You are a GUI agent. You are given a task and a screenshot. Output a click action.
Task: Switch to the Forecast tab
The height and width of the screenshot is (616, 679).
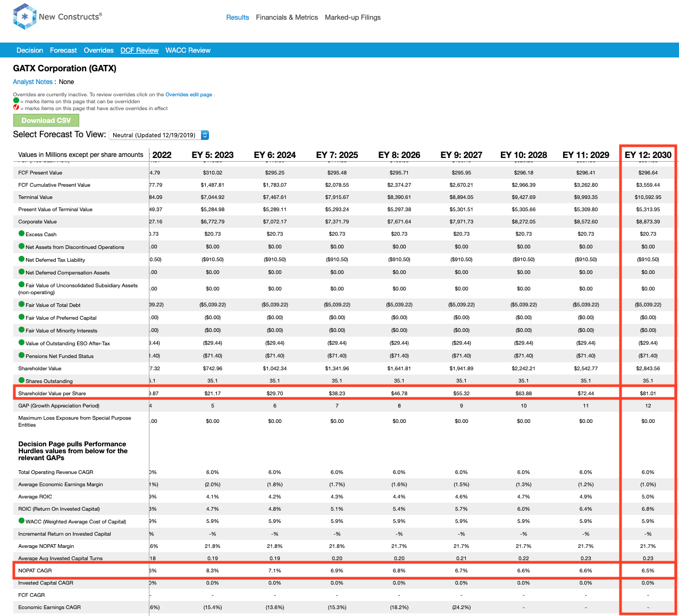(x=63, y=51)
